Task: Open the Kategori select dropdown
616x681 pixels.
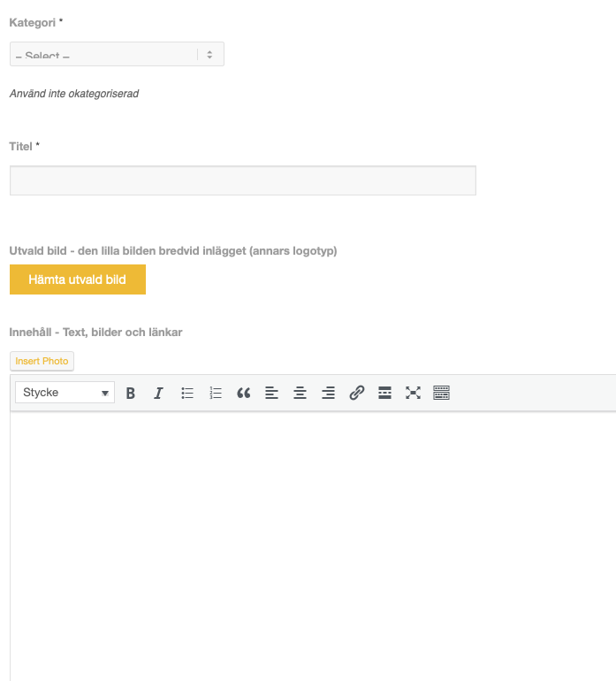Action: 117,55
